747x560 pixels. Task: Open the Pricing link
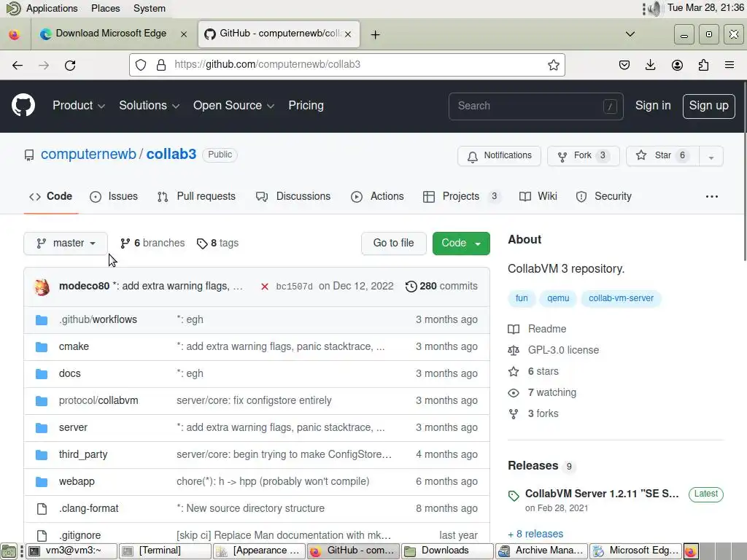click(x=306, y=106)
